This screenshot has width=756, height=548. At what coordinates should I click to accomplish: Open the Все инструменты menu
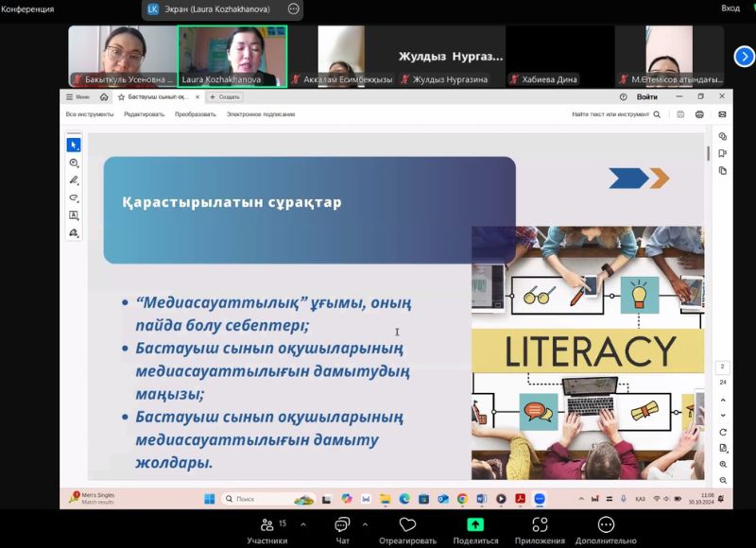click(x=90, y=114)
